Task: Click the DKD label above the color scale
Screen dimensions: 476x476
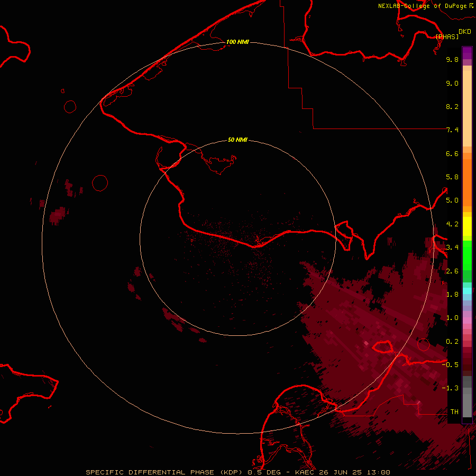Action: pos(465,32)
